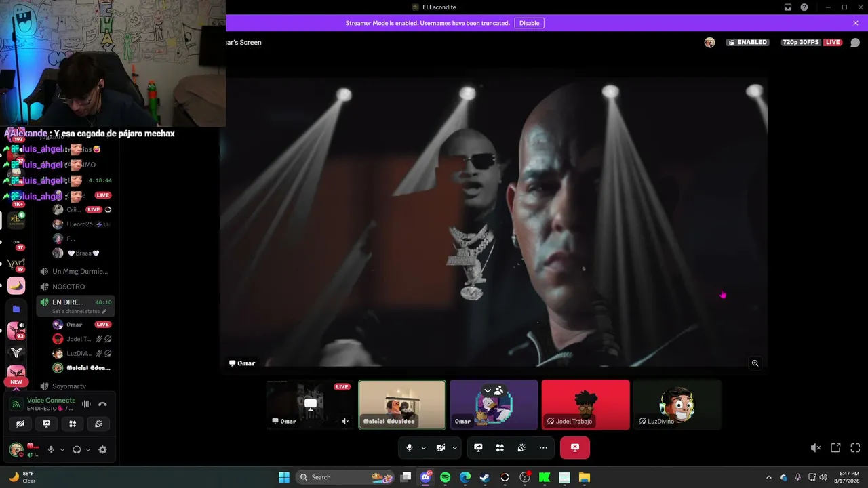The width and height of the screenshot is (868, 488).
Task: Show hidden system tray icons
Action: [768, 477]
